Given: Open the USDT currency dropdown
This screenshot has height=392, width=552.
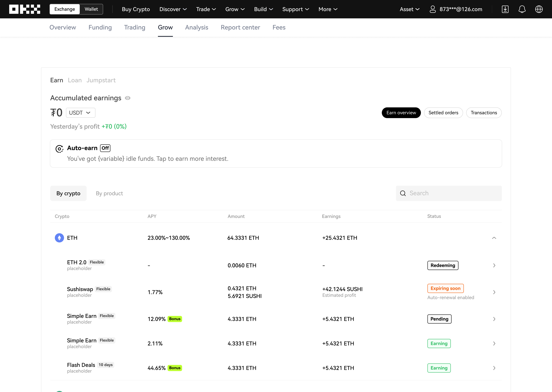Looking at the screenshot, I should [x=80, y=113].
